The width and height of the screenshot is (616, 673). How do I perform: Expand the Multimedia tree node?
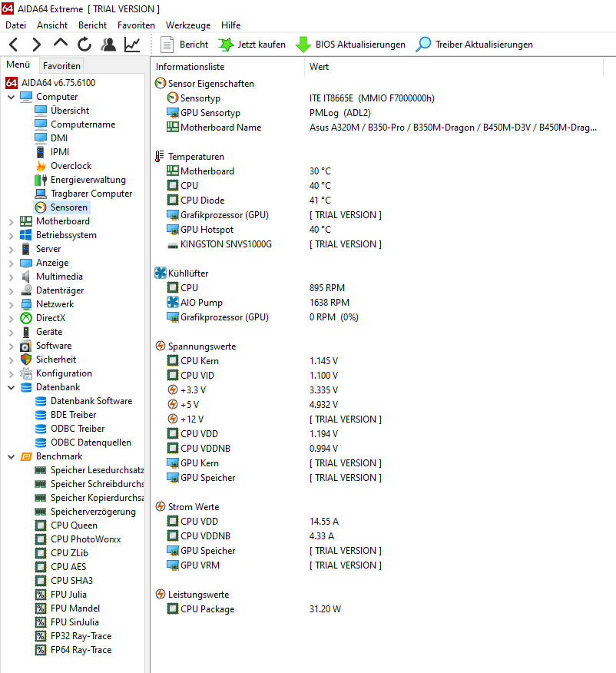coord(12,277)
